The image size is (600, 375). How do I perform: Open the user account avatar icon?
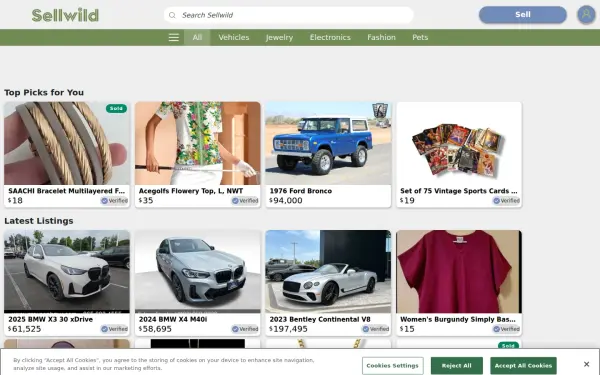click(586, 15)
